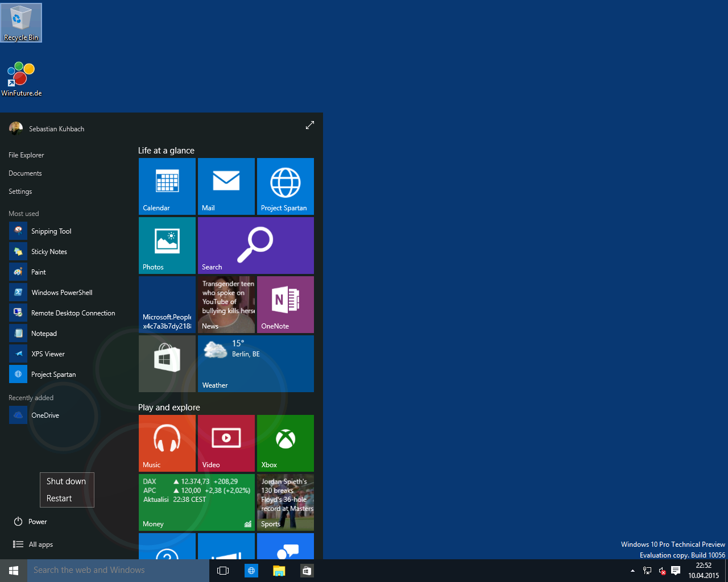Open the Video tile
The image size is (728, 582).
pyautogui.click(x=226, y=443)
